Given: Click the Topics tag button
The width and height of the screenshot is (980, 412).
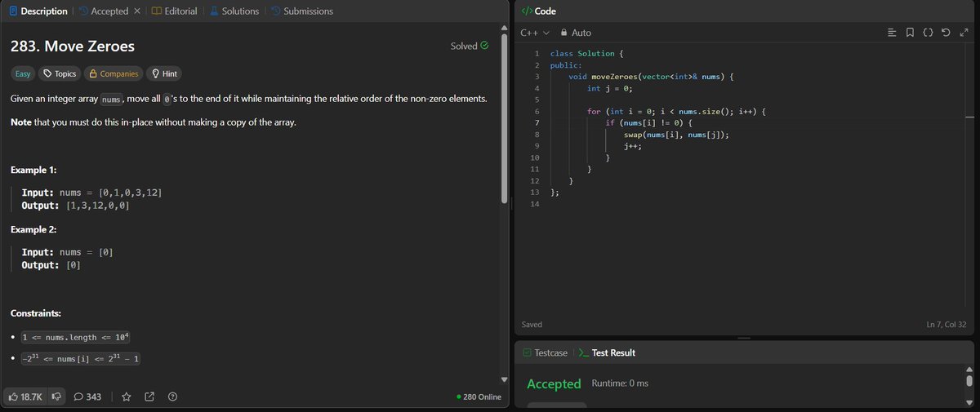Looking at the screenshot, I should click(60, 73).
